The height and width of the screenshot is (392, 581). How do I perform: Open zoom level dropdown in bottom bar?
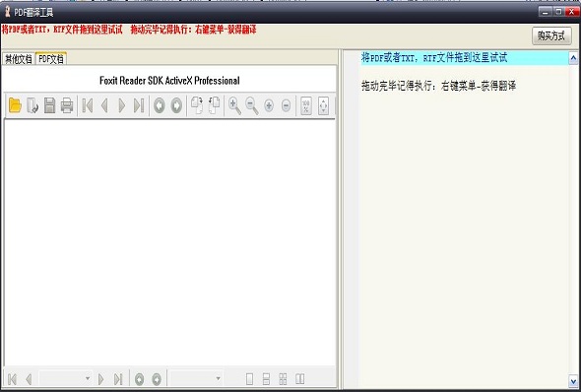pyautogui.click(x=196, y=378)
